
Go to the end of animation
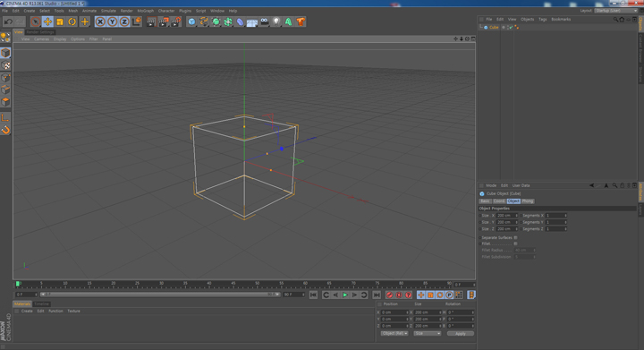coord(377,295)
